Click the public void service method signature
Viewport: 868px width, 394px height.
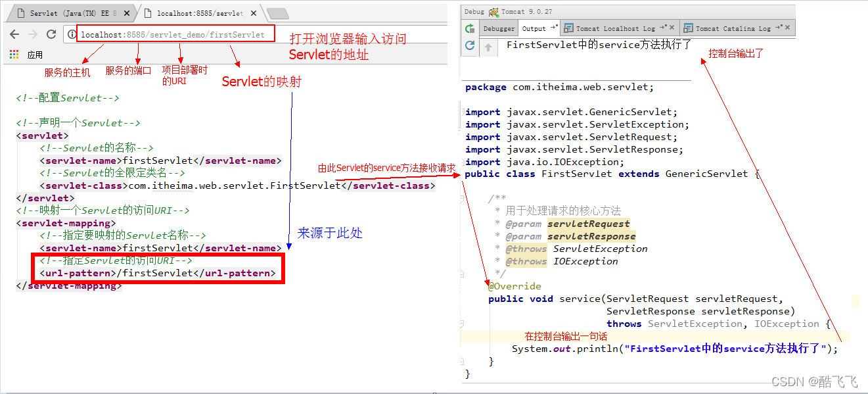pos(635,299)
